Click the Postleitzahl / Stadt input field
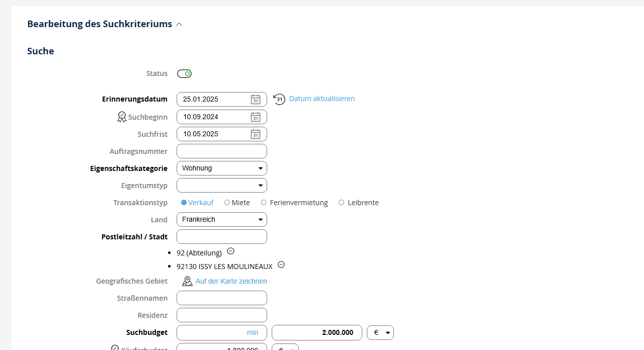This screenshot has height=350, width=644. tap(221, 237)
